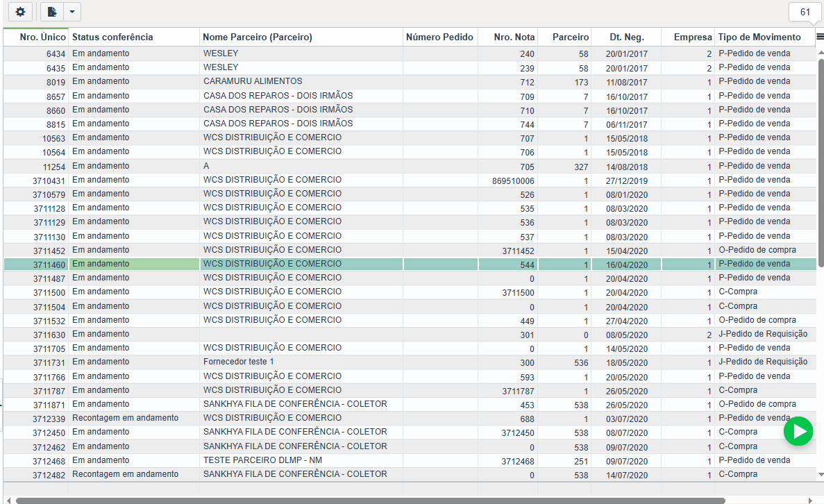Click TESTE PARCEIRO DLMP - NM cell
The width and height of the screenshot is (824, 504).
click(301, 460)
